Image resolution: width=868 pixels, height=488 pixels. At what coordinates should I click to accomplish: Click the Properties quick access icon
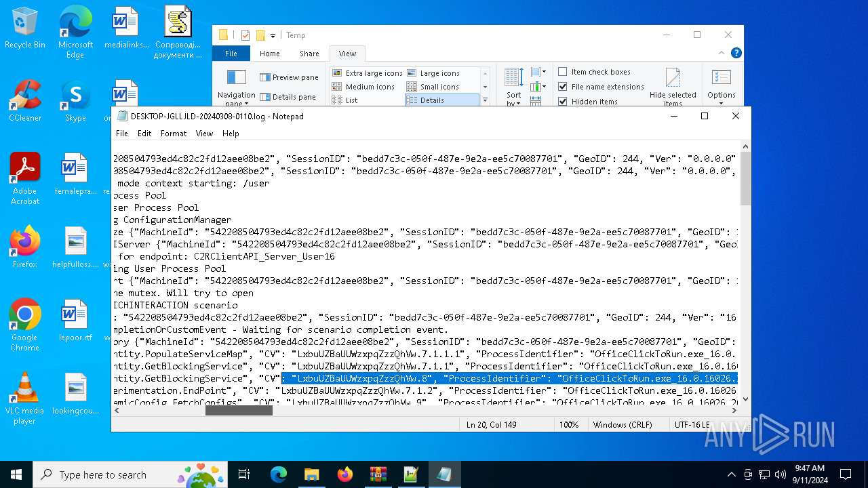pyautogui.click(x=245, y=35)
